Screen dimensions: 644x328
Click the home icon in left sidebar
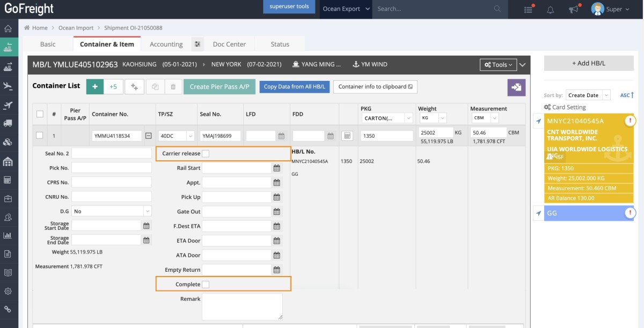[8, 29]
